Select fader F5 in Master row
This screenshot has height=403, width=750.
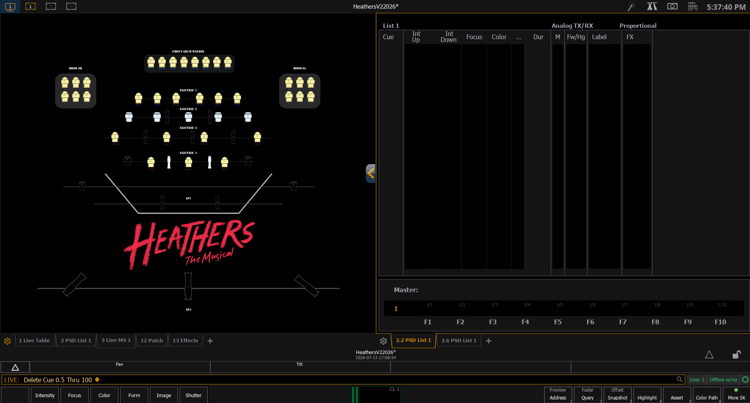(x=558, y=322)
